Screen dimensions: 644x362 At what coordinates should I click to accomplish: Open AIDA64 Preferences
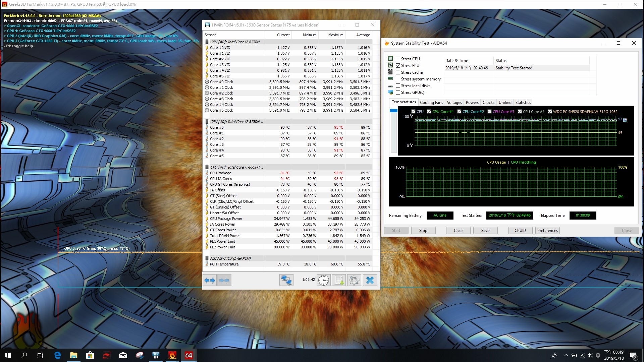pyautogui.click(x=547, y=231)
